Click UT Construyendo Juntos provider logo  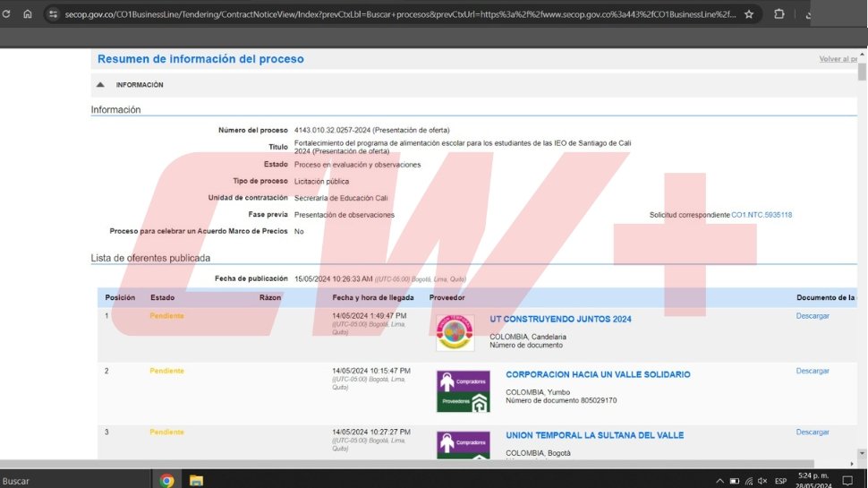click(x=455, y=332)
